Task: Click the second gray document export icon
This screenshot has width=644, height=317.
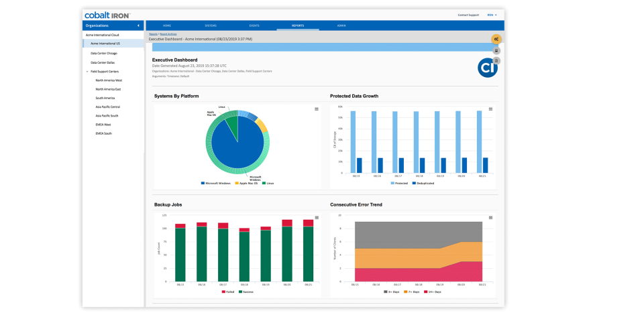Action: (496, 61)
